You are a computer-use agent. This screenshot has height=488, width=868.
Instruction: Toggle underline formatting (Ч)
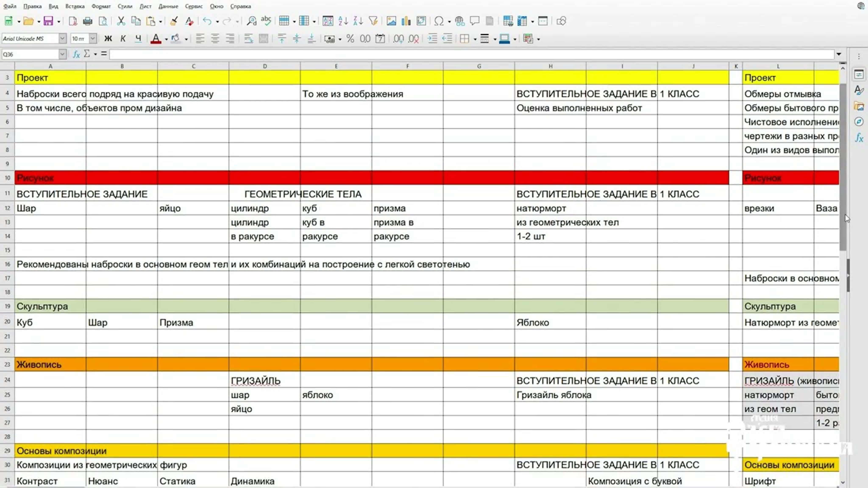click(138, 39)
